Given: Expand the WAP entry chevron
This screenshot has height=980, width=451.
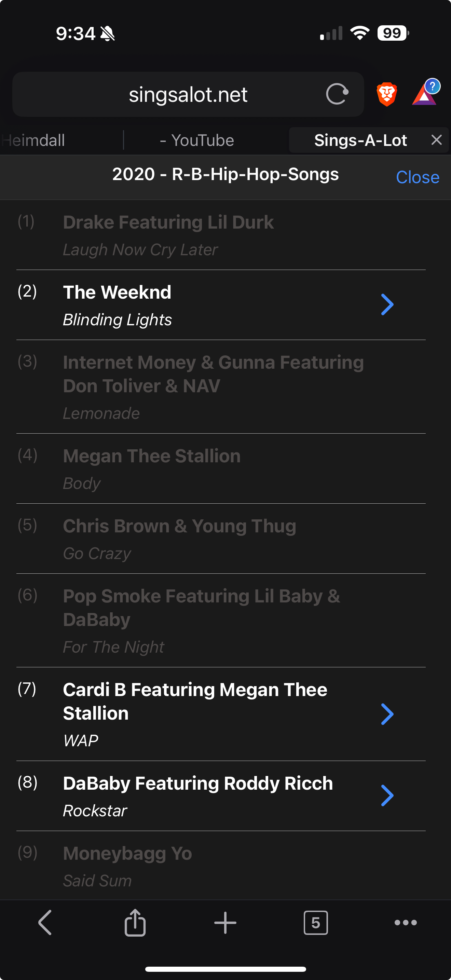Looking at the screenshot, I should 387,714.
